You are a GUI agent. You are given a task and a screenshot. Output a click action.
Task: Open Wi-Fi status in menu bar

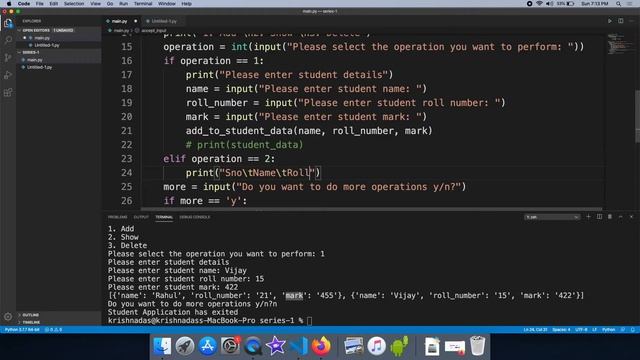pyautogui.click(x=539, y=4)
